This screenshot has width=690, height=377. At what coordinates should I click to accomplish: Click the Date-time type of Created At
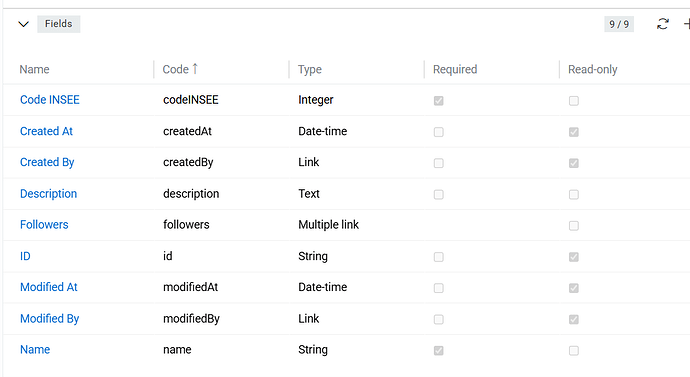[x=323, y=131]
